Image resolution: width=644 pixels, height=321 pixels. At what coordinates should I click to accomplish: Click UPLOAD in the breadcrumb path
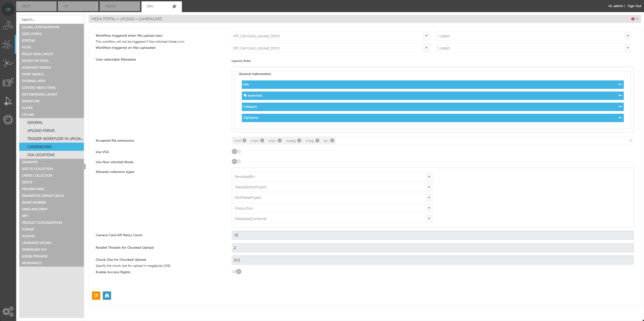[x=127, y=19]
